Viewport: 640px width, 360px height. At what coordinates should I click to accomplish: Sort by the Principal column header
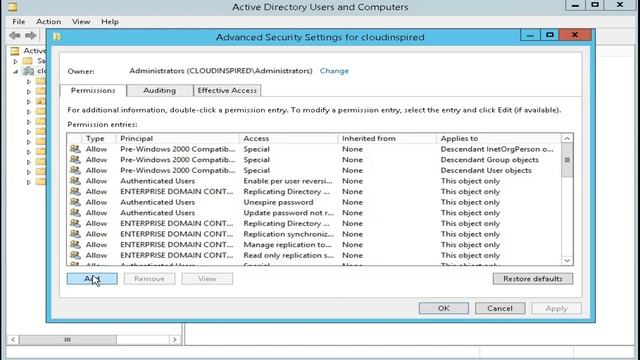[177, 138]
